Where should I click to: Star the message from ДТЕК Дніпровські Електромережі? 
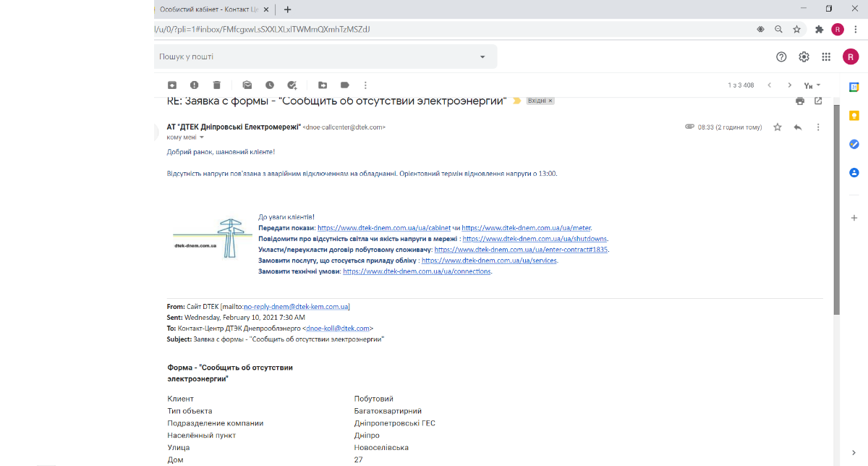tap(778, 127)
